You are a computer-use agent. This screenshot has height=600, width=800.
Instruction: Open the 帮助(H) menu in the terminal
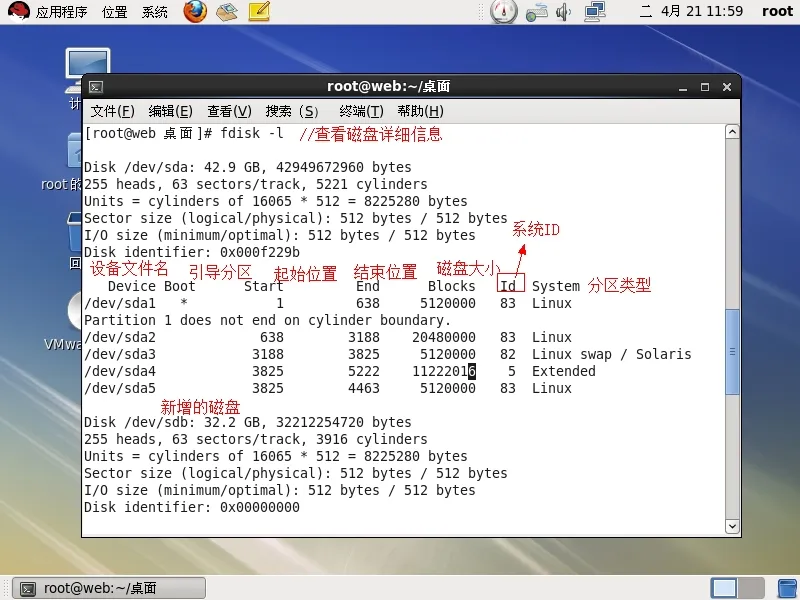[420, 111]
